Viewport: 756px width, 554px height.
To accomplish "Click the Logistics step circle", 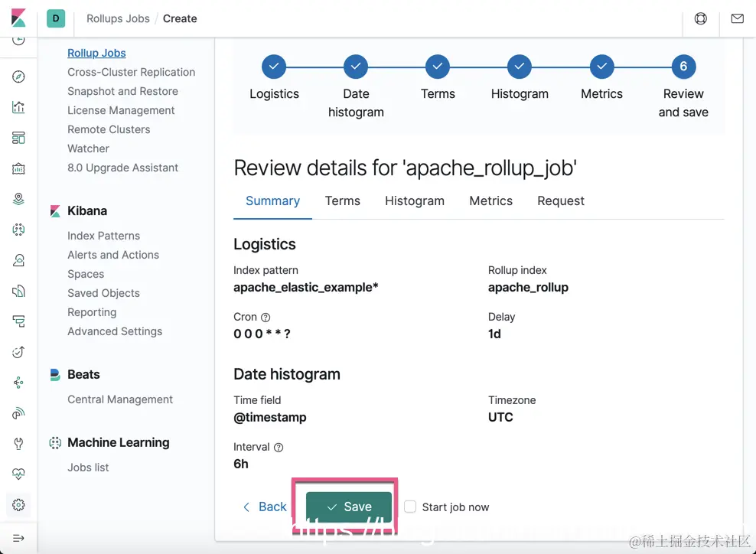I will (x=274, y=67).
